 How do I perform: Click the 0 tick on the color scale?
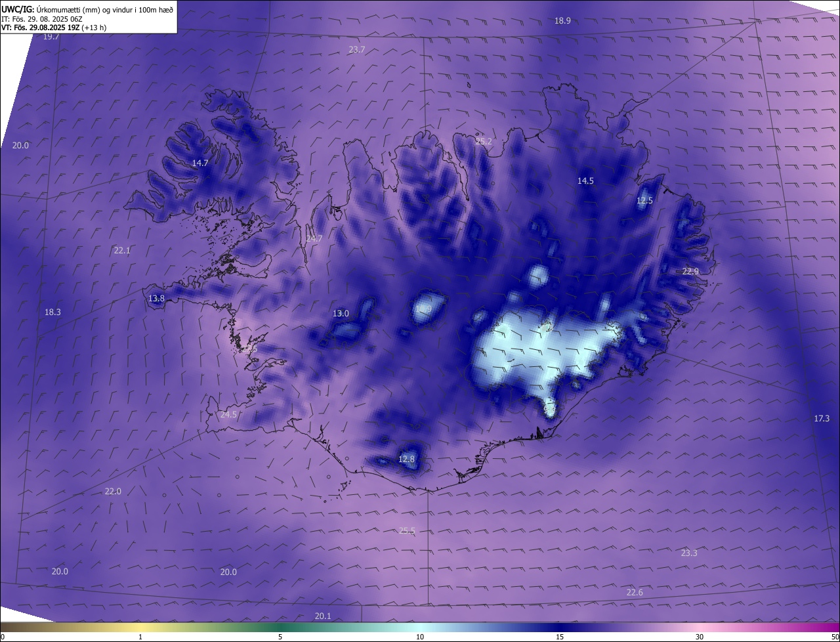pyautogui.click(x=3, y=637)
